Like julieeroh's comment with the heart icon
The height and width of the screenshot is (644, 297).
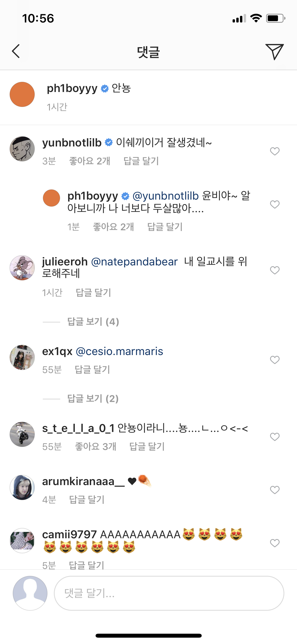(275, 270)
